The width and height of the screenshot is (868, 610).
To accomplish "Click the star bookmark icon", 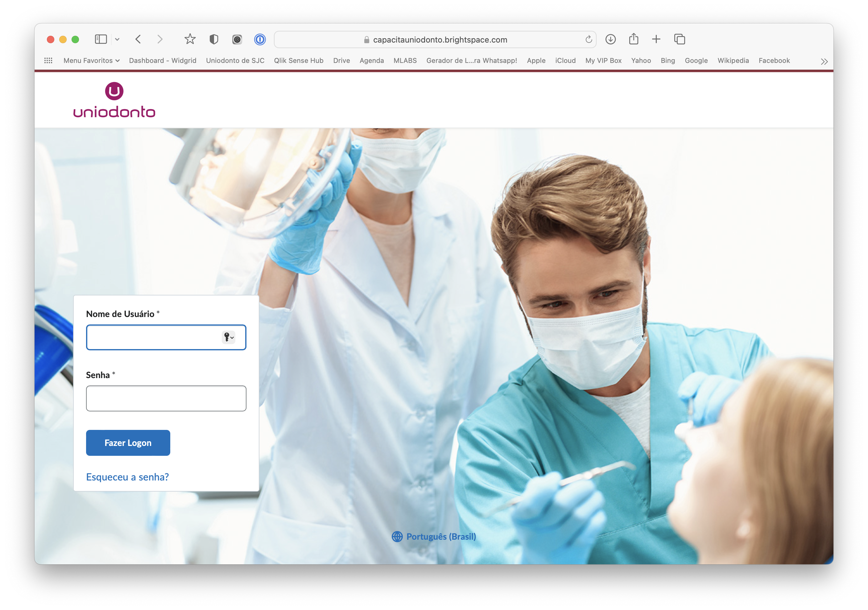I will click(190, 39).
